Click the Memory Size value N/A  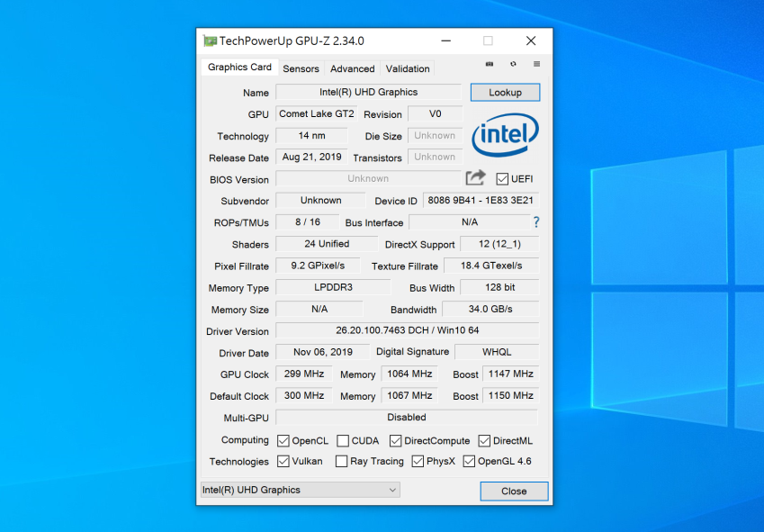point(319,309)
